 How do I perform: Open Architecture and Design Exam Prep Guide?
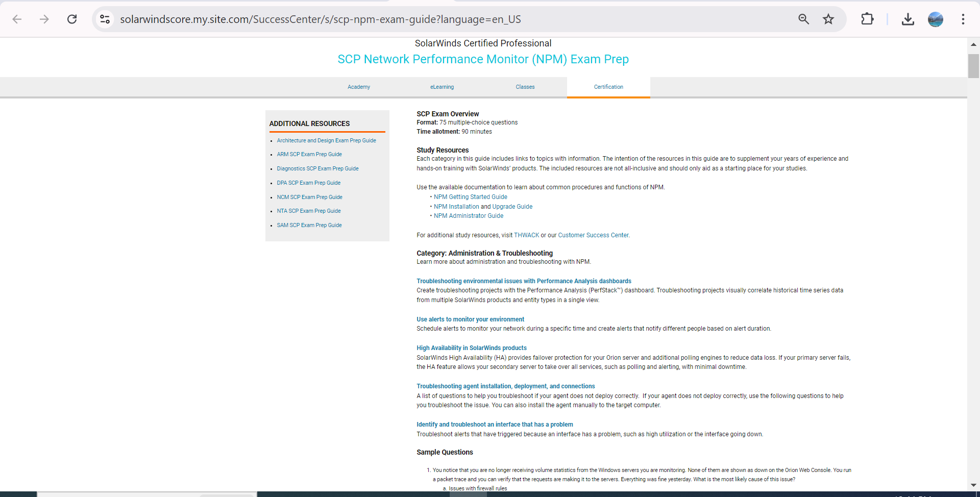327,141
